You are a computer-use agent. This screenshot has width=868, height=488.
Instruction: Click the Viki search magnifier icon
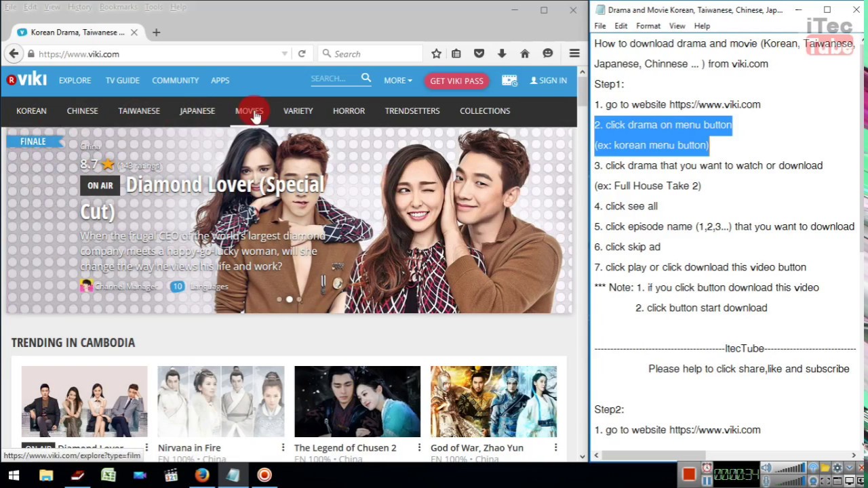[366, 78]
